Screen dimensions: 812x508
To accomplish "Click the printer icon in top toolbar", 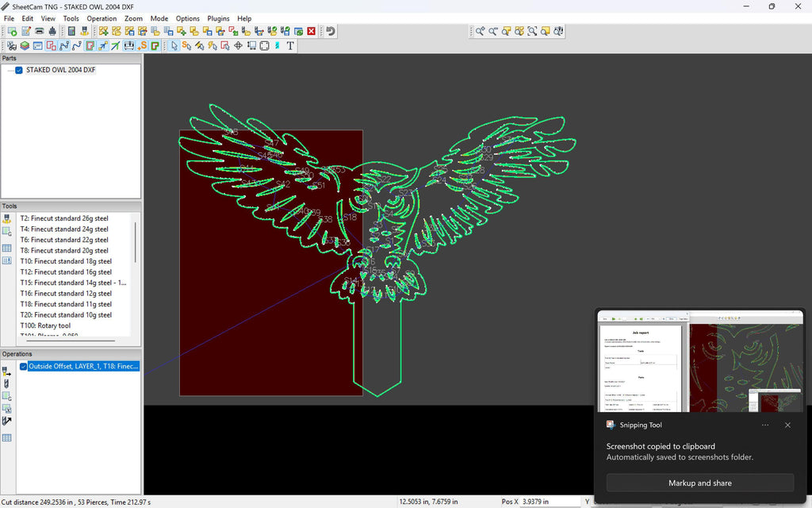I will (x=40, y=31).
